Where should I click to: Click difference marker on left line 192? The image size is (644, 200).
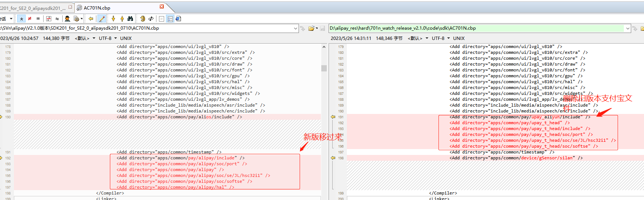1,158
